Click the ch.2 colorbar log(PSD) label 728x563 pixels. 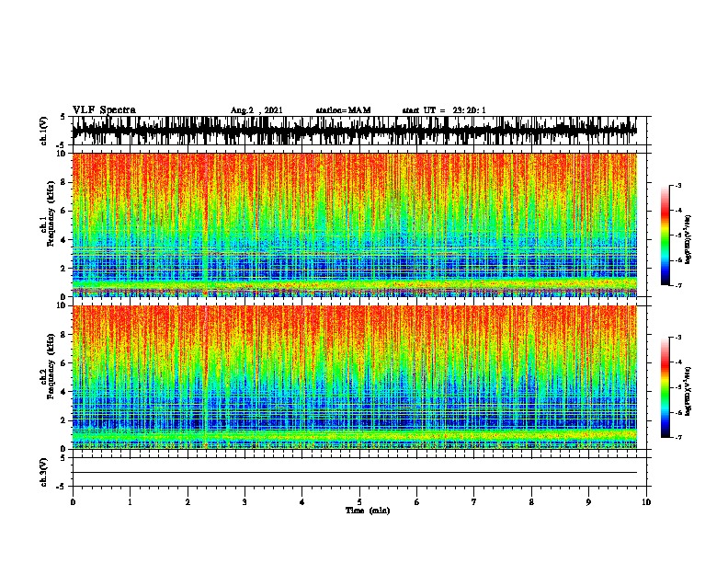pyautogui.click(x=688, y=391)
